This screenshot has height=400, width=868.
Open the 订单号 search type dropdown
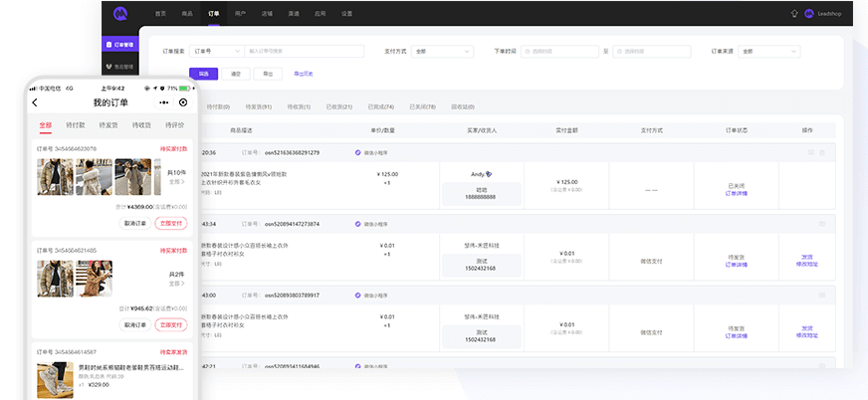(x=216, y=52)
